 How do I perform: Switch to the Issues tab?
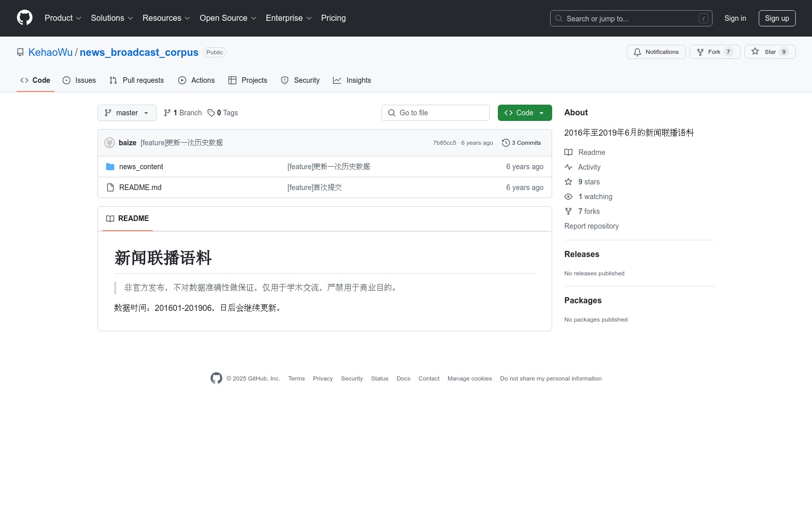(79, 80)
